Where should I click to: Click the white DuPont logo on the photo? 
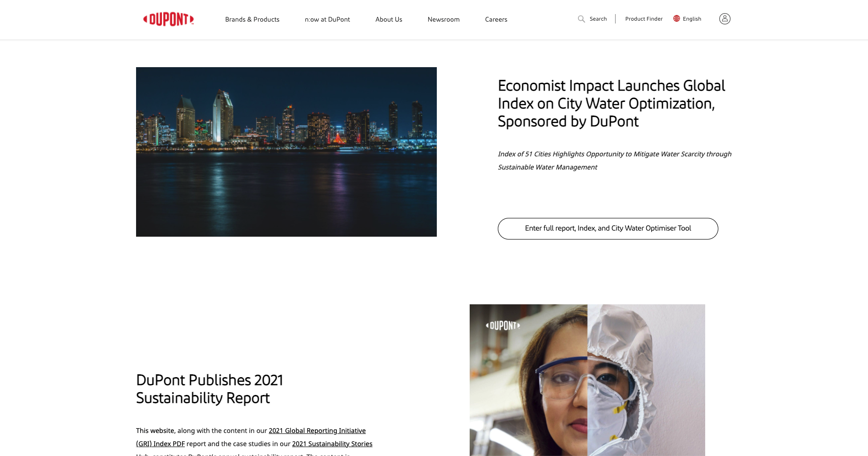pos(503,325)
